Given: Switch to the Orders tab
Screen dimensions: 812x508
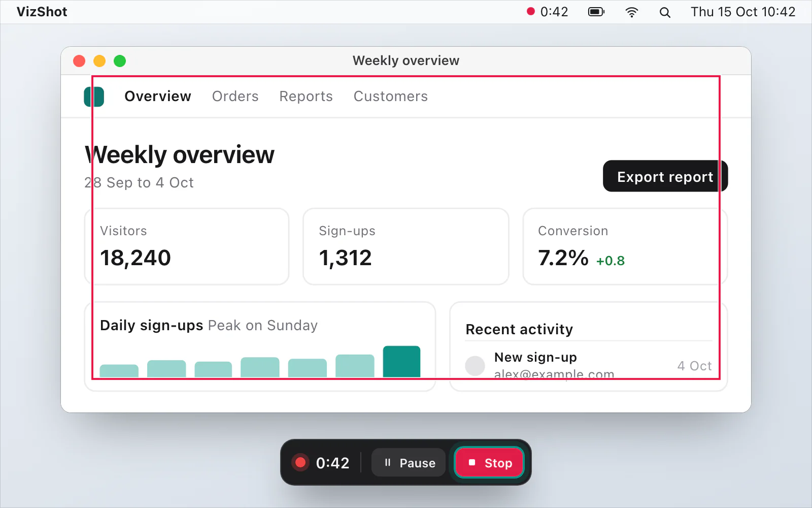Looking at the screenshot, I should (235, 96).
